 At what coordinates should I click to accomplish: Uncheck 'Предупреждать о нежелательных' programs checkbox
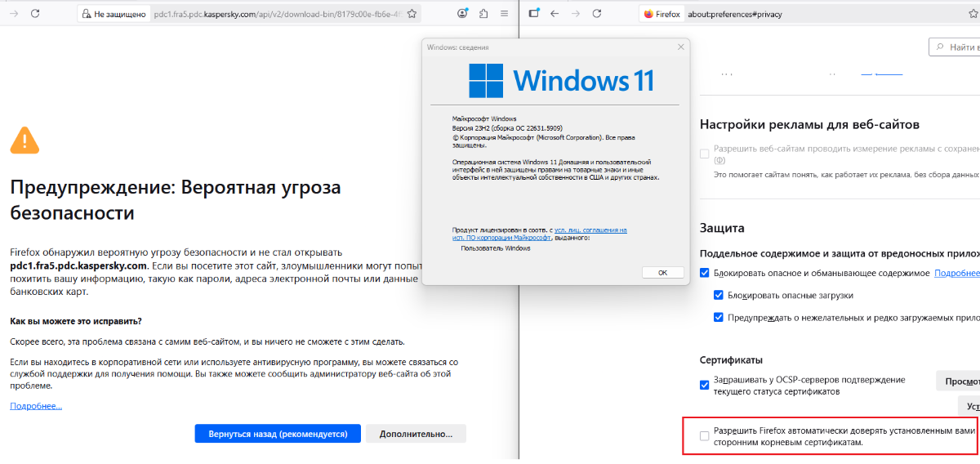click(719, 317)
